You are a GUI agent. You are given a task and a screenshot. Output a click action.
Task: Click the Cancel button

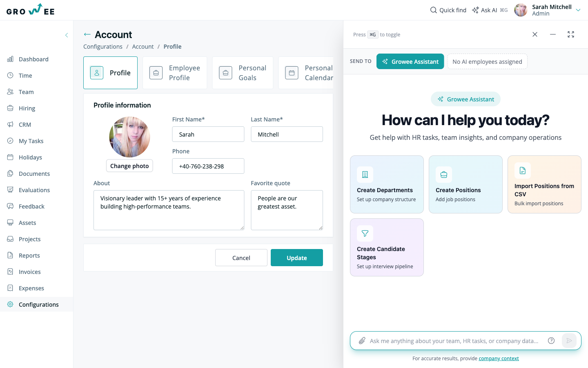tap(241, 258)
